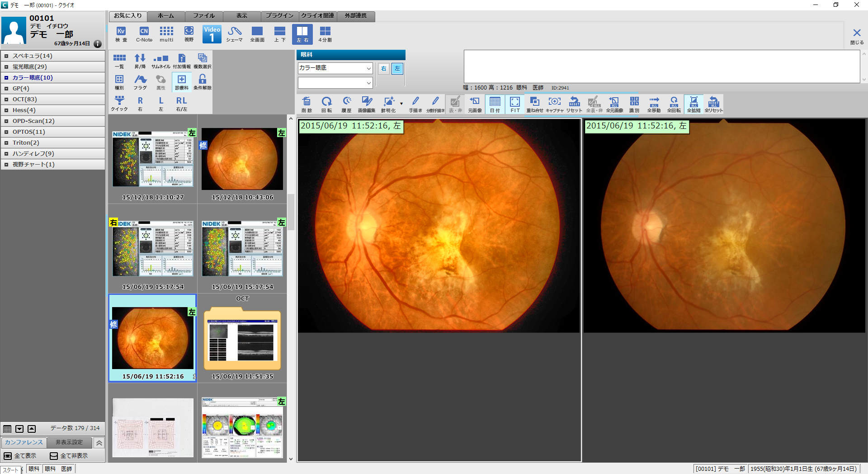
Task: Toggle the 右 right-eye filter button
Action: tap(383, 69)
